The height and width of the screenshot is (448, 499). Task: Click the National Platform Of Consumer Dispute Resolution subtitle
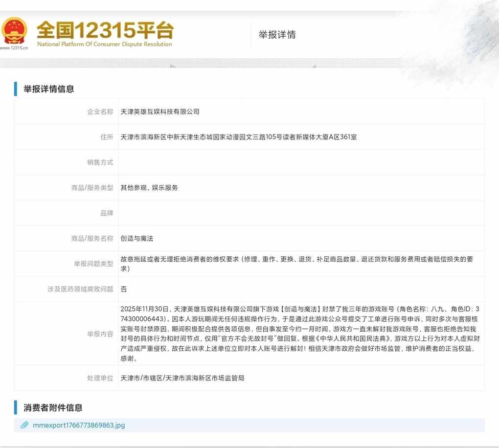105,45
